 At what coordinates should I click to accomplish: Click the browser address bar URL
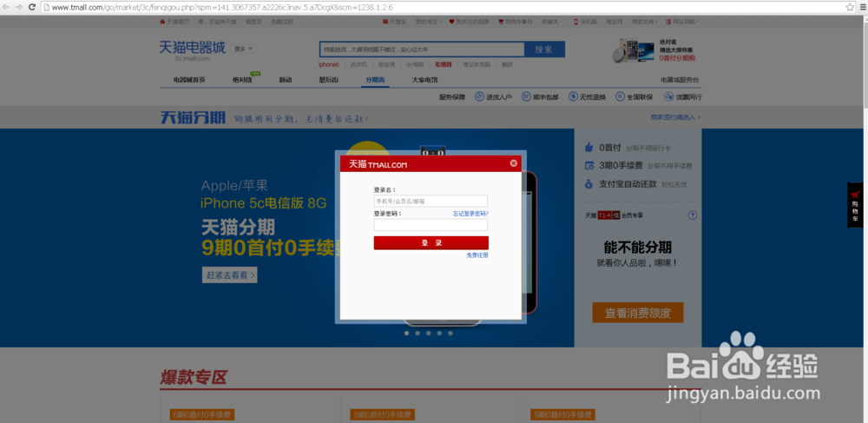click(x=222, y=7)
